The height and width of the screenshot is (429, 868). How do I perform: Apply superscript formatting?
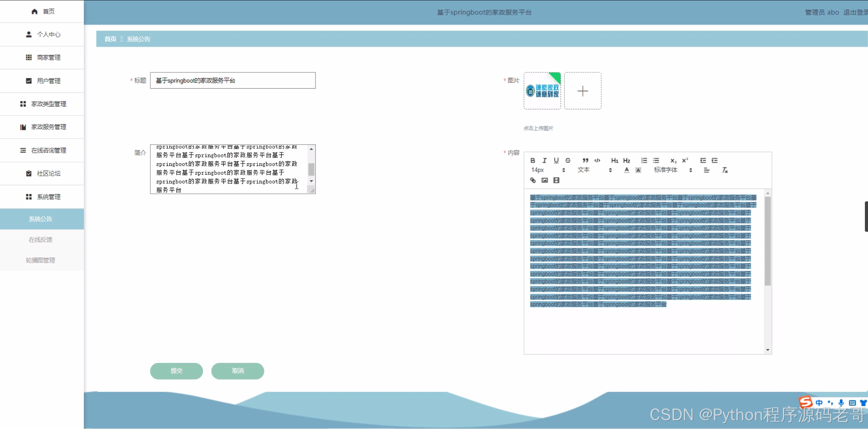[x=685, y=160]
